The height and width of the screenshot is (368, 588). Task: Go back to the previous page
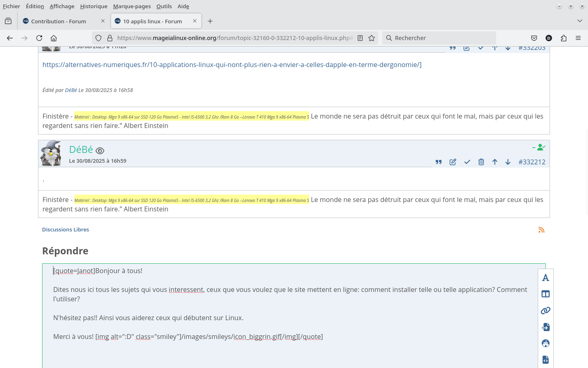[x=10, y=38]
